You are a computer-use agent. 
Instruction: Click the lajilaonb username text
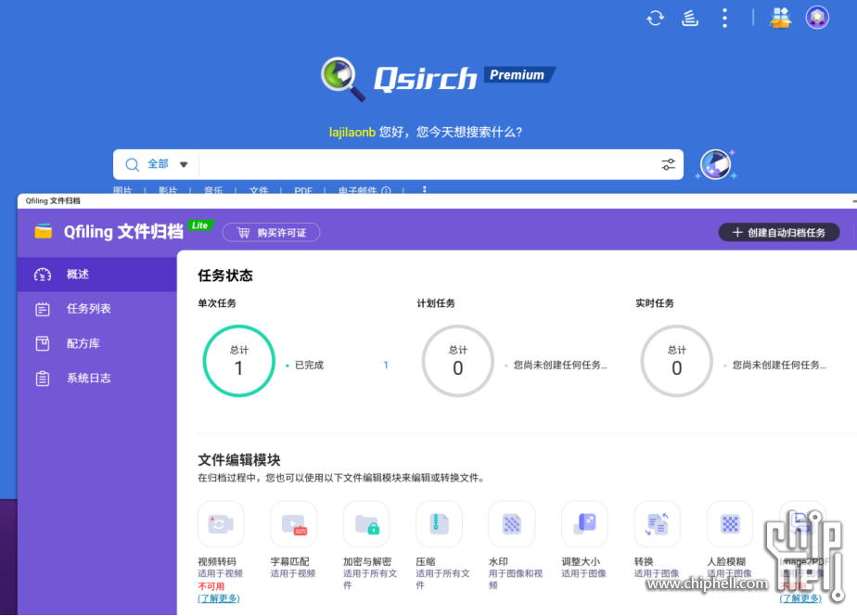point(352,133)
